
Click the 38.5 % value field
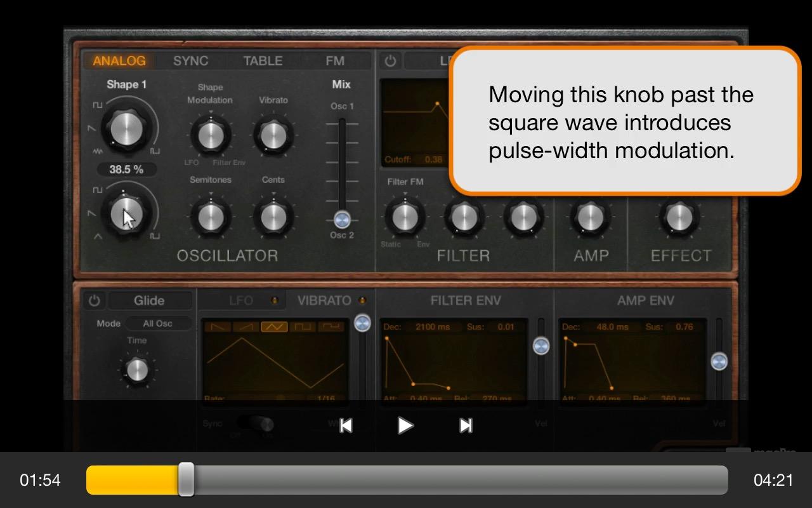[x=126, y=170]
